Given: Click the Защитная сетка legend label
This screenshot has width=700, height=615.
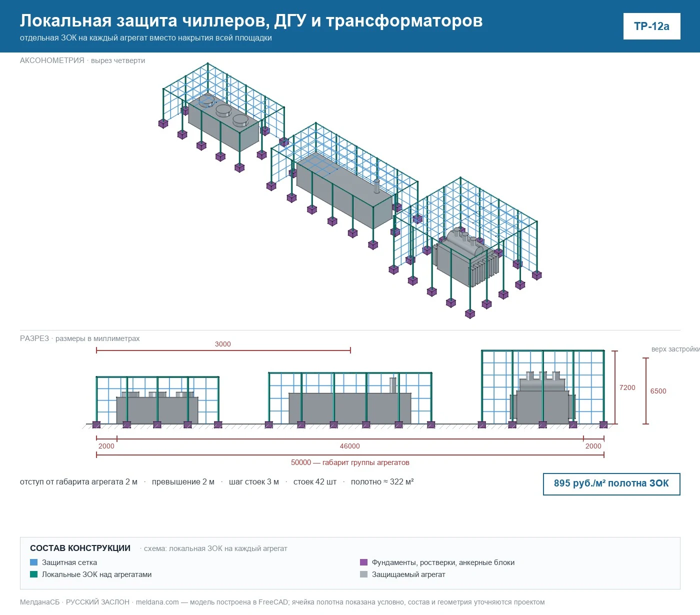Looking at the screenshot, I should (x=69, y=562).
